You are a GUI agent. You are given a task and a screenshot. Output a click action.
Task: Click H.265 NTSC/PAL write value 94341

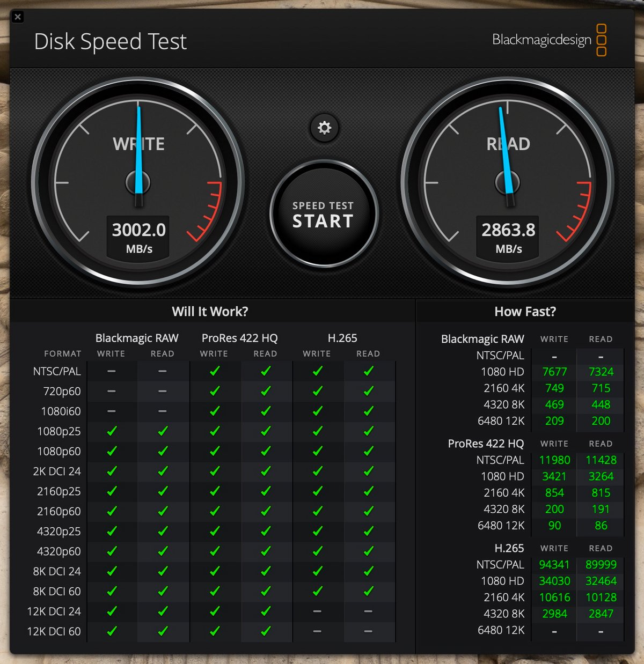click(554, 565)
